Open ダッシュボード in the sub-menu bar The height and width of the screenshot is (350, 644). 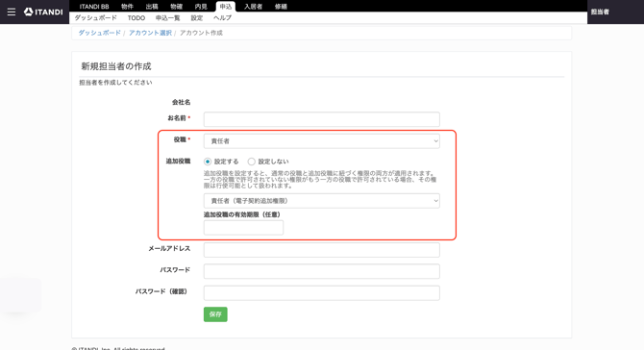96,18
